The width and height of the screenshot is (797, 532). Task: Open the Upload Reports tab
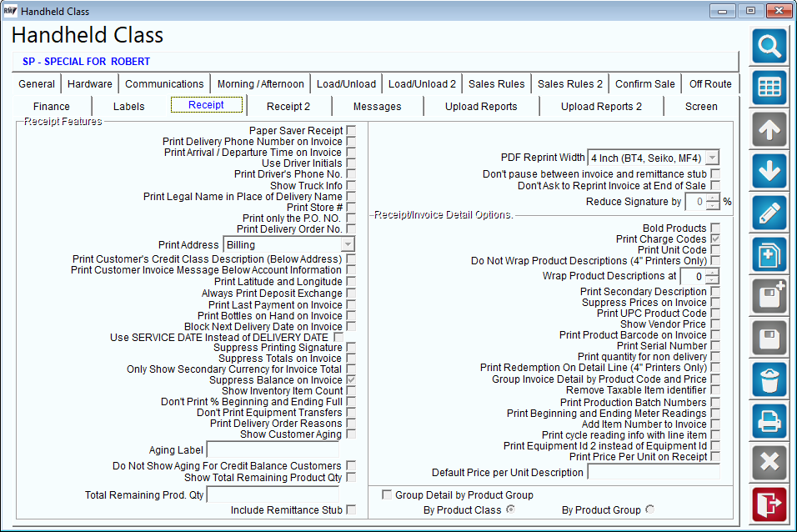(x=481, y=106)
